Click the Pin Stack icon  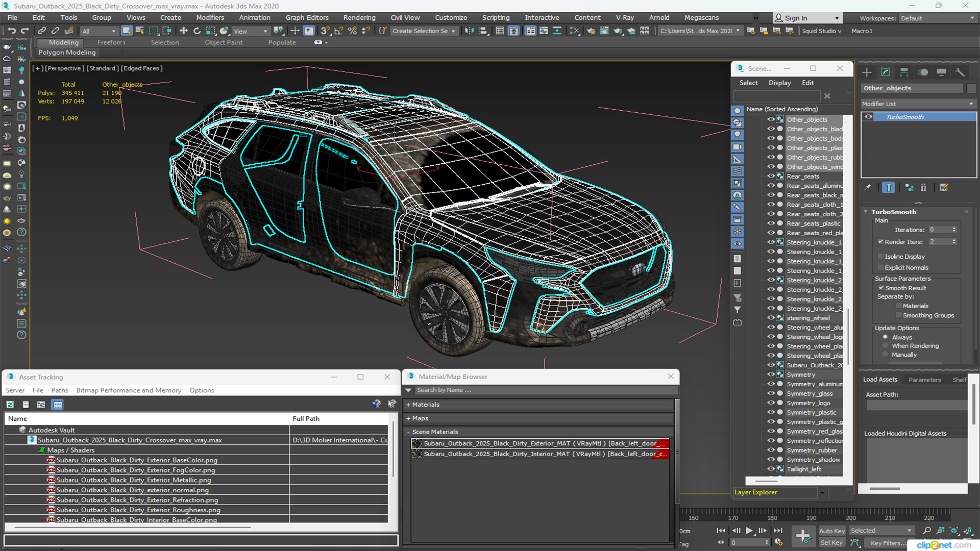pos(868,188)
